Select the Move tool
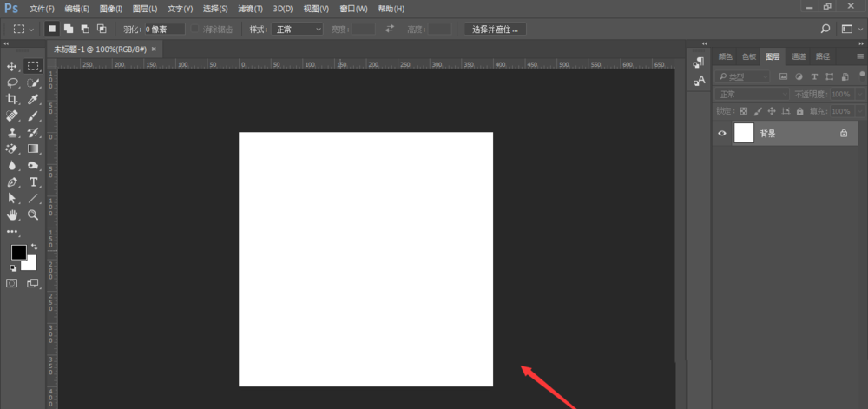The width and height of the screenshot is (868, 409). pyautogui.click(x=12, y=66)
